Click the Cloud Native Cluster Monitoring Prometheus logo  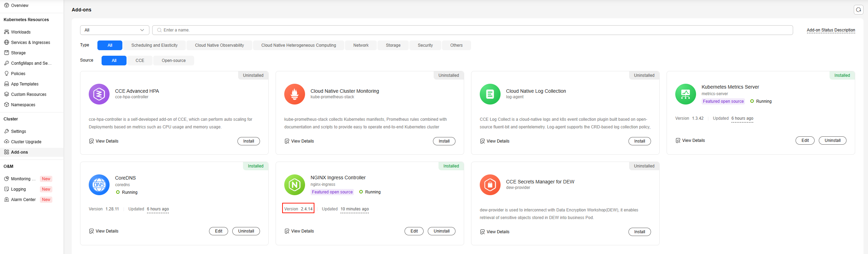[x=295, y=94]
